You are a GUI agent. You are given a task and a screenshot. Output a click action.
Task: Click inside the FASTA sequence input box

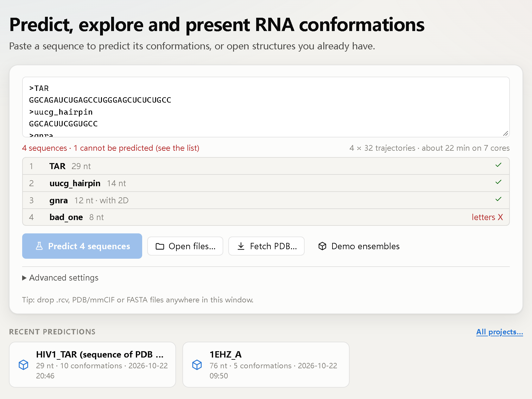266,107
